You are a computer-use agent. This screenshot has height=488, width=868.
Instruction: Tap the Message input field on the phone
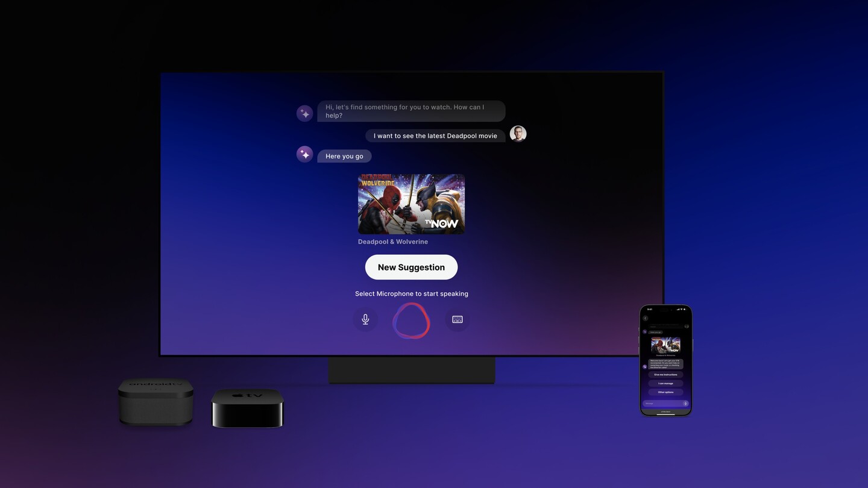(x=662, y=403)
